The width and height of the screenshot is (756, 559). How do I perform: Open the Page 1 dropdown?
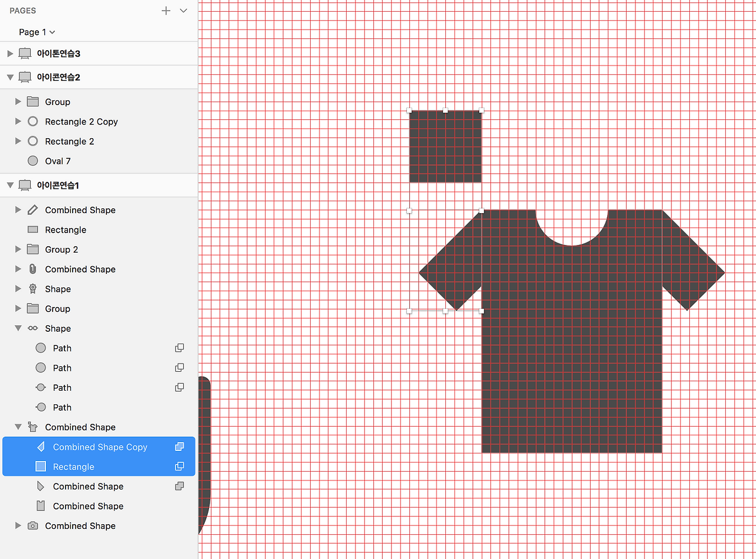[37, 32]
